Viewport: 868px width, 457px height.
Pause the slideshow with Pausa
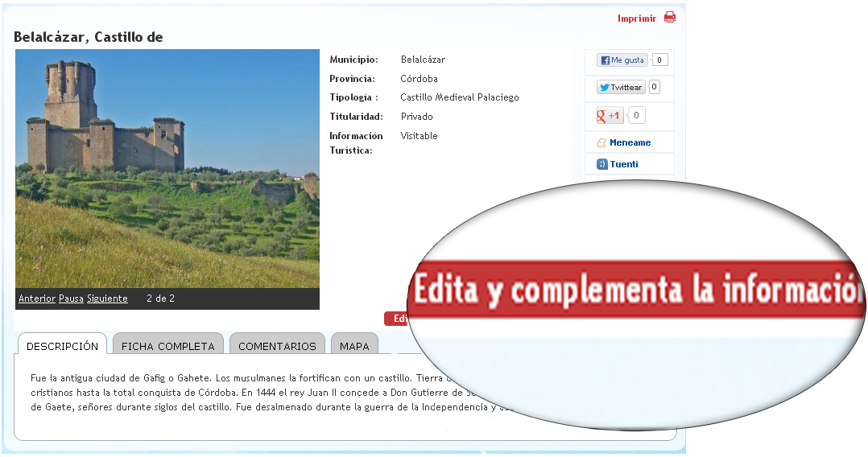tap(71, 298)
